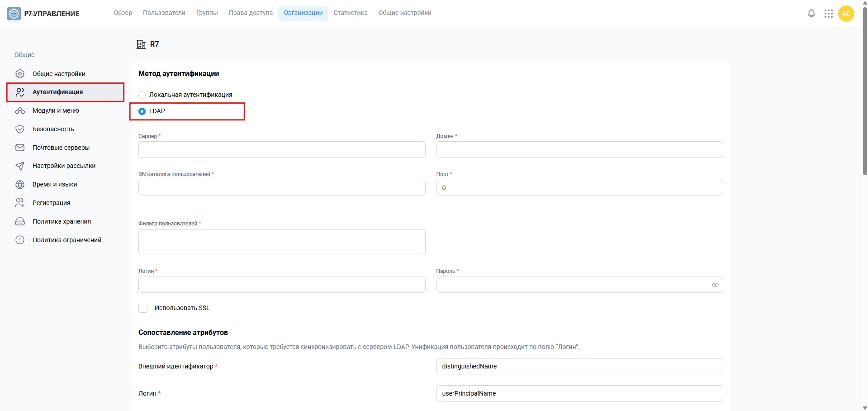Click the Р7-Управление gear logo icon

pos(14,14)
